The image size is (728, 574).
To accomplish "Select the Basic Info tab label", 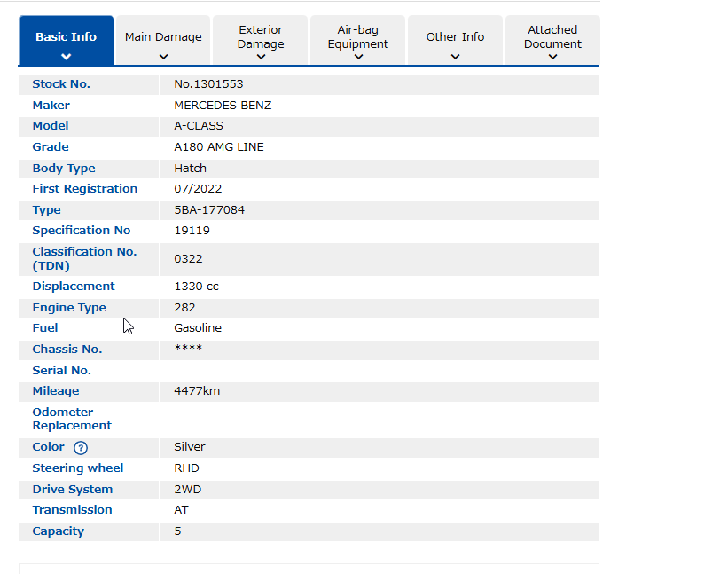I will [66, 37].
